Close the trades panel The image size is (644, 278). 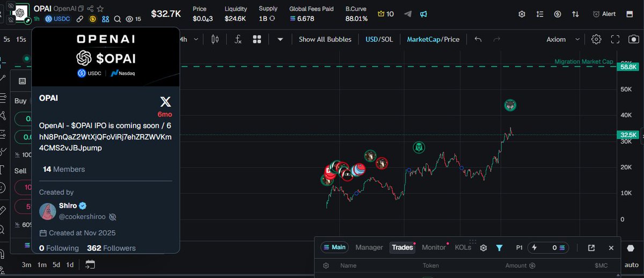(611, 248)
